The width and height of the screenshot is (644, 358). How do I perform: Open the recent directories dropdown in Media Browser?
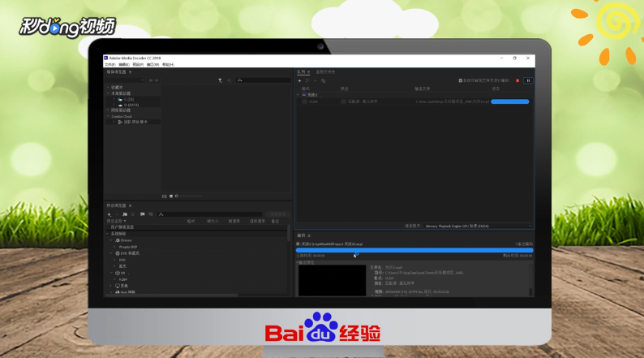pyautogui.click(x=125, y=80)
